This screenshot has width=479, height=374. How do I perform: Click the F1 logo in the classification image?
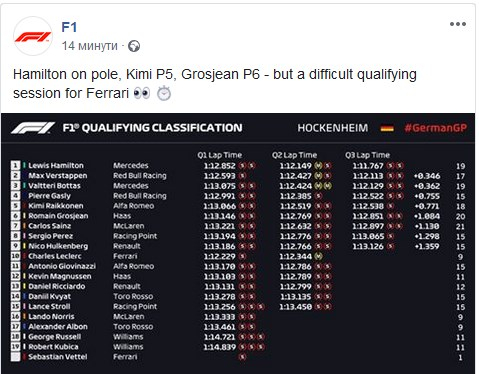33,128
